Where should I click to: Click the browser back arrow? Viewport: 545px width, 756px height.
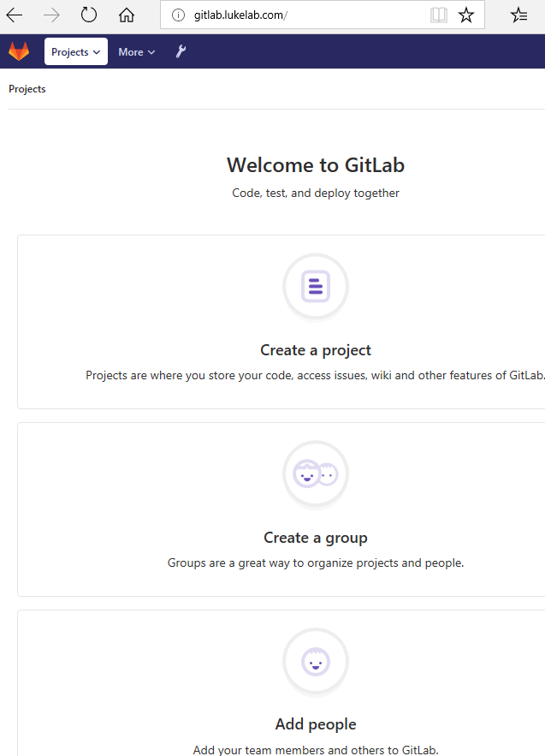point(15,15)
